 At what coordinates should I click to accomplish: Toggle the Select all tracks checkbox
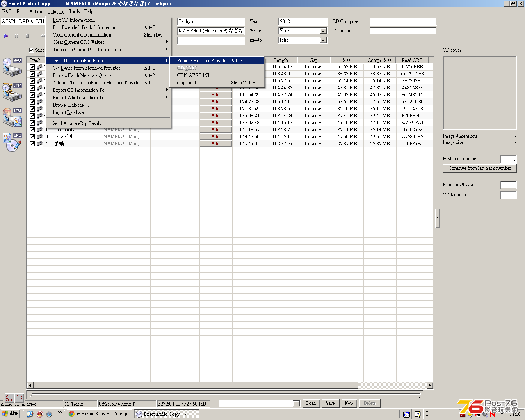[31, 50]
